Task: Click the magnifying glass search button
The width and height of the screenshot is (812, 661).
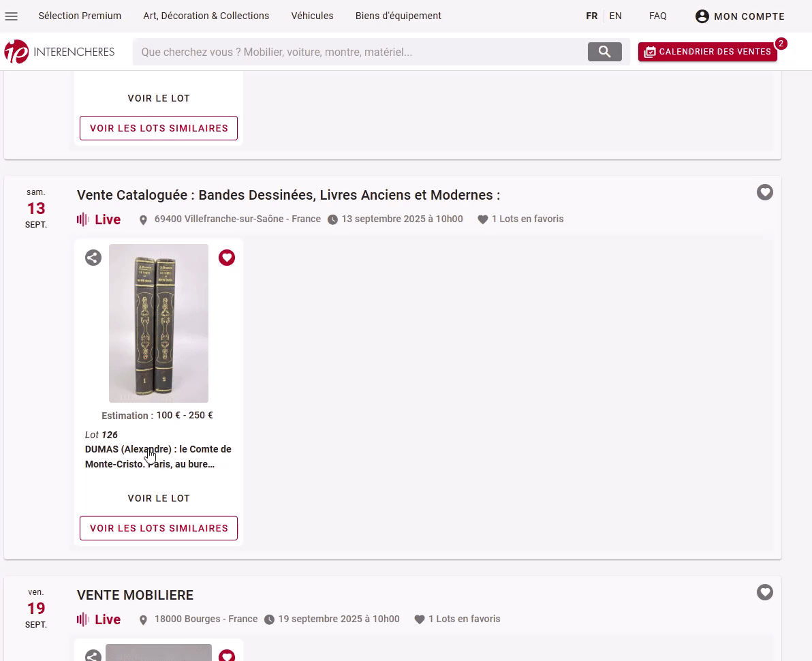Action: pos(604,52)
